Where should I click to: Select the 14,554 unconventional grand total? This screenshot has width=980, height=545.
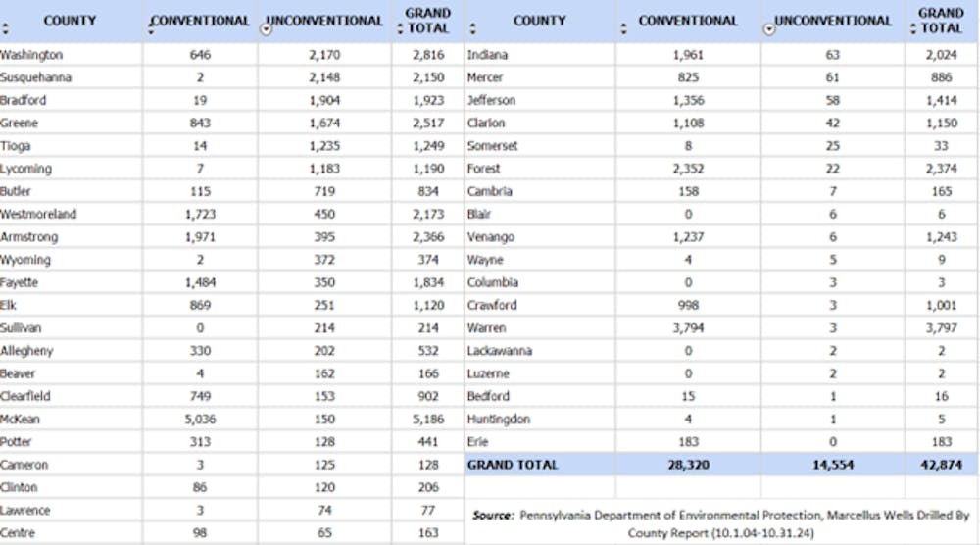click(832, 465)
